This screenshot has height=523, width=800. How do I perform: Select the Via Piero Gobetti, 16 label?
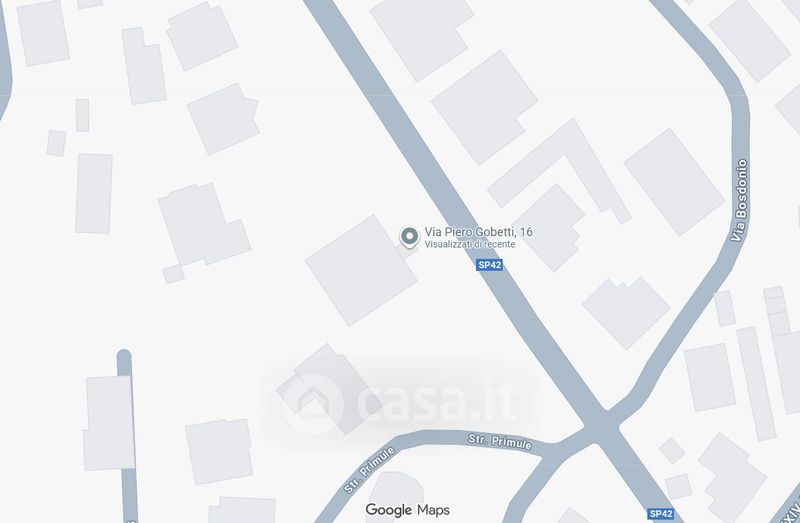point(479,232)
